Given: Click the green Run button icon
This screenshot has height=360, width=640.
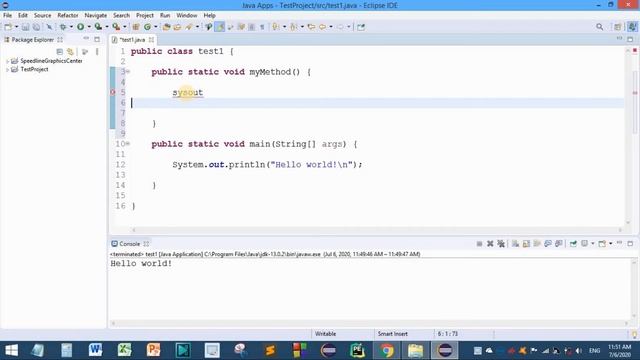Looking at the screenshot, I should pyautogui.click(x=80, y=27).
